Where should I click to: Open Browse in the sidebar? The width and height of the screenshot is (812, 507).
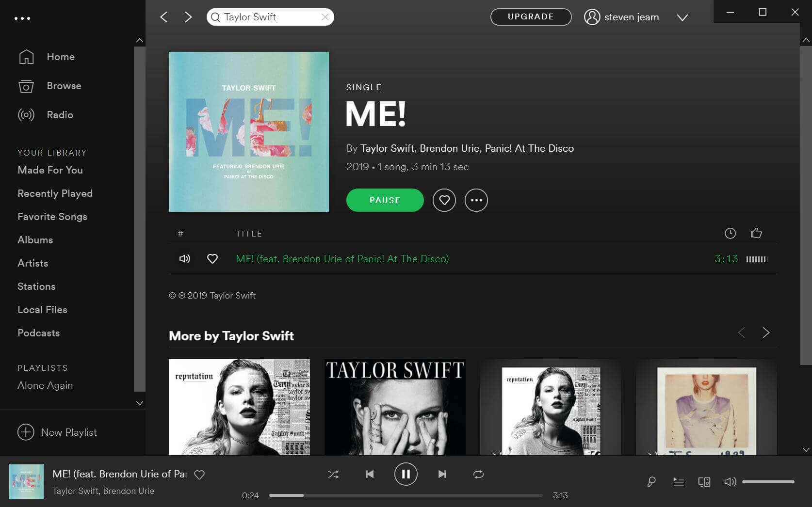(64, 86)
